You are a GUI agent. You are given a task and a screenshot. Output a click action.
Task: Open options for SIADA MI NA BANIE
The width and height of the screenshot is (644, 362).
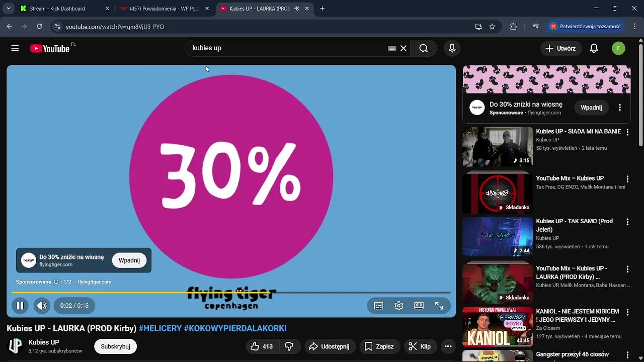coord(627,132)
